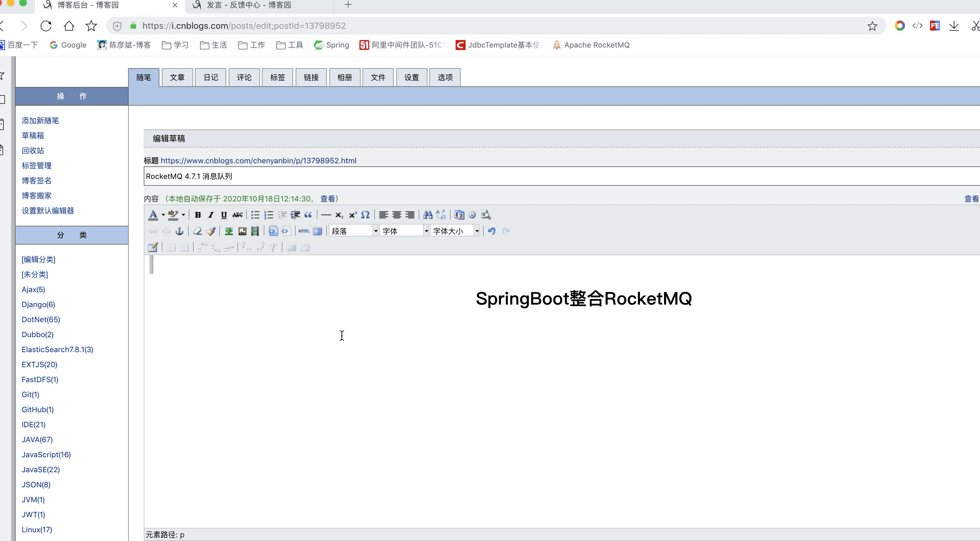The image size is (980, 541).
Task: Toggle underline formatting
Action: point(224,215)
